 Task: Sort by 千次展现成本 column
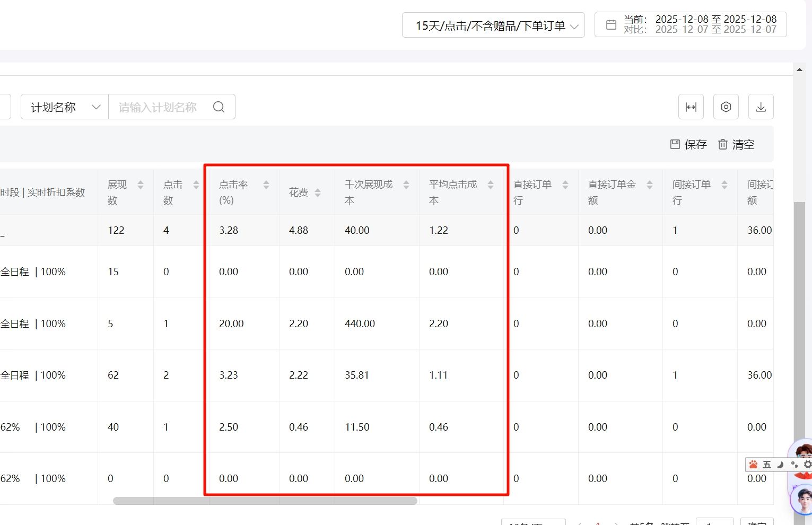tap(406, 185)
